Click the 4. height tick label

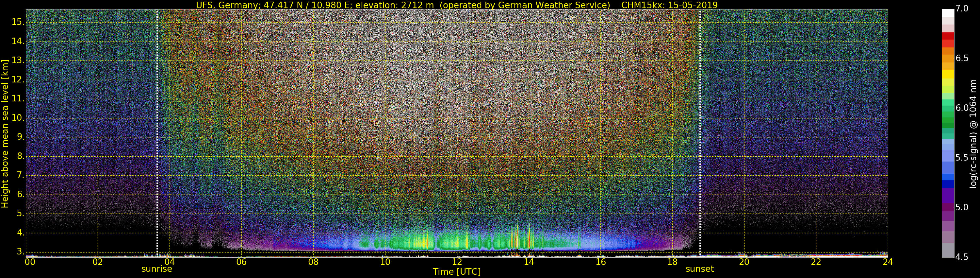[21, 233]
